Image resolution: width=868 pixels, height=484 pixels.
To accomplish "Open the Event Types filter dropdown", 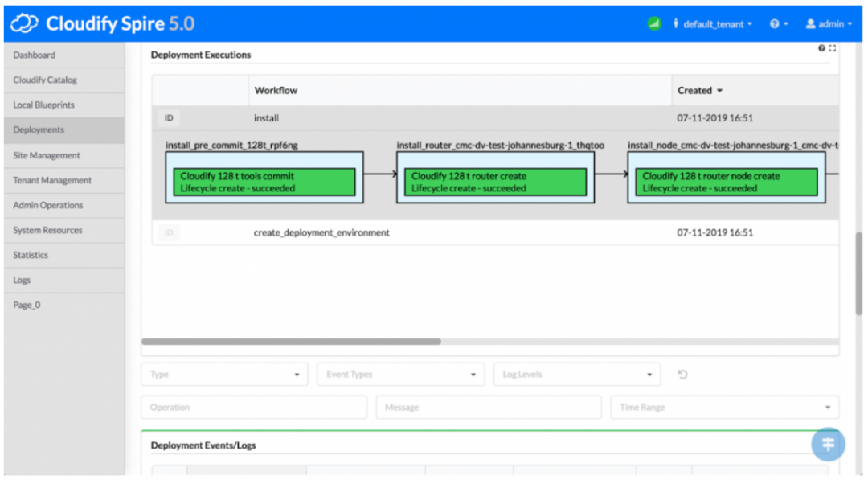I will point(400,375).
